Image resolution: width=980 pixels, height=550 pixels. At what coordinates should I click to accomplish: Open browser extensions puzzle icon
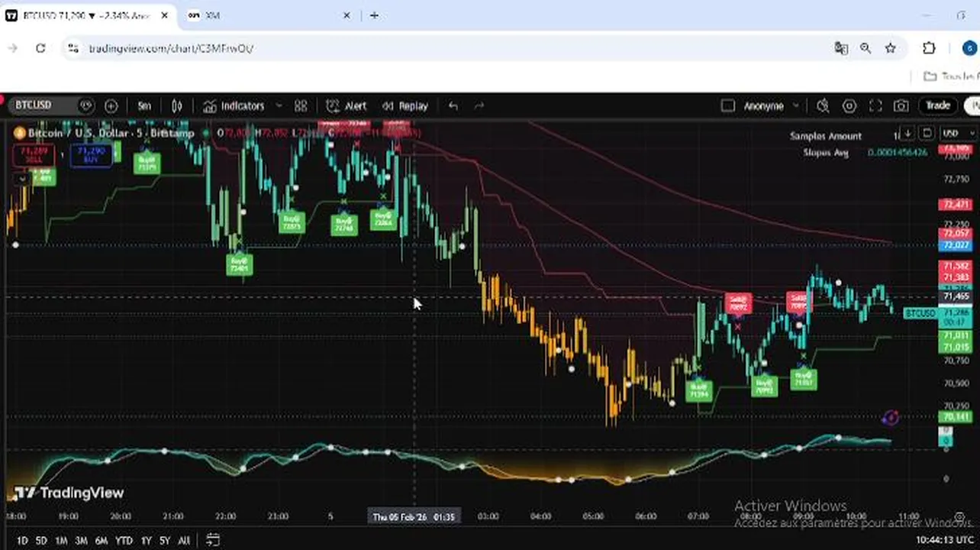pyautogui.click(x=929, y=48)
